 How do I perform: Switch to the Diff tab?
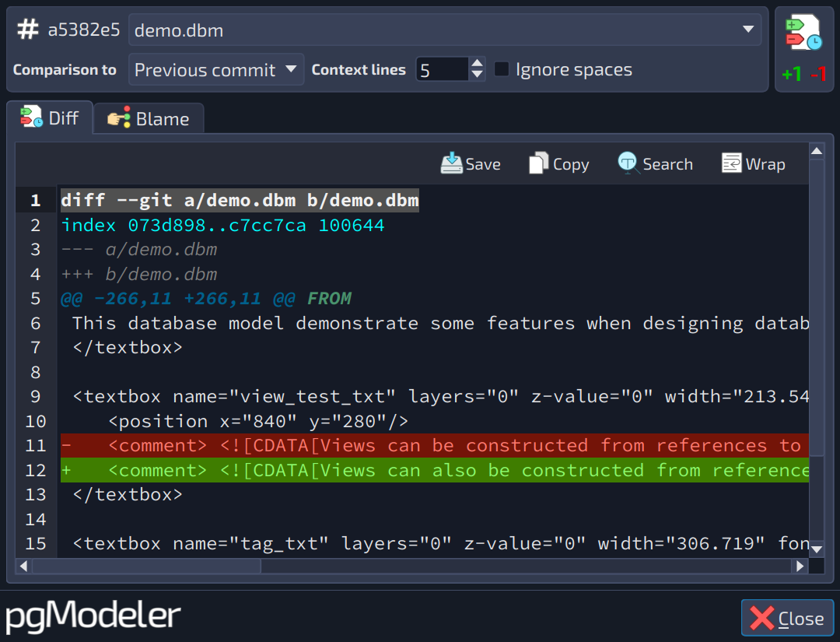point(50,118)
